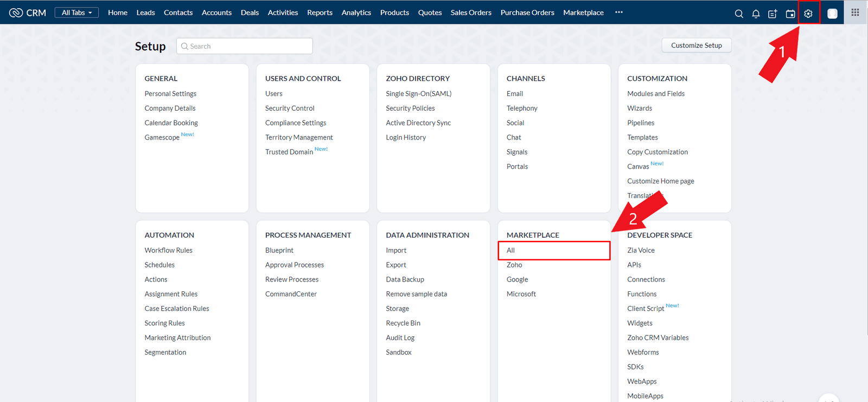This screenshot has width=868, height=402.
Task: Open Marketing Attribution
Action: 177,338
